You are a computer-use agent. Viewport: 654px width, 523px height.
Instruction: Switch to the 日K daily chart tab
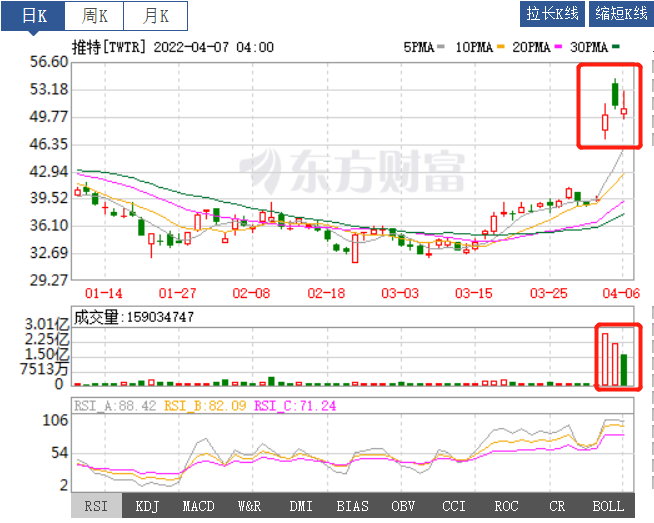pyautogui.click(x=33, y=16)
